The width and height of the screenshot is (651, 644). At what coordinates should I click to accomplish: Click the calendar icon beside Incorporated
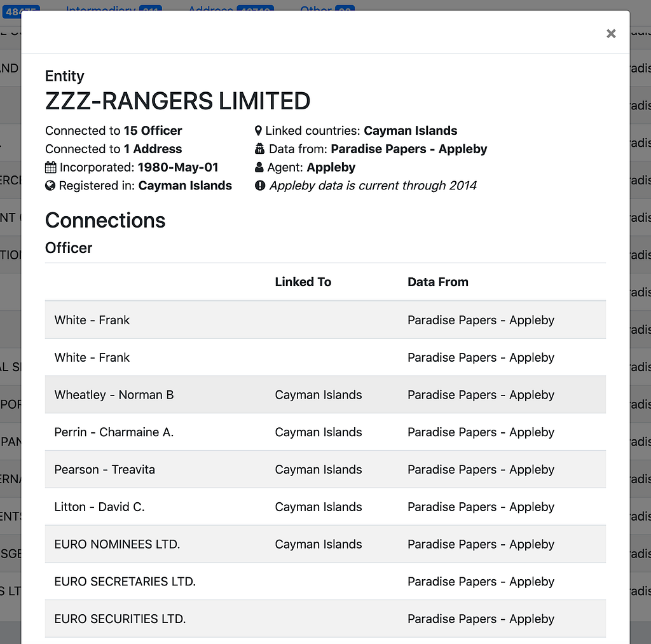tap(51, 168)
